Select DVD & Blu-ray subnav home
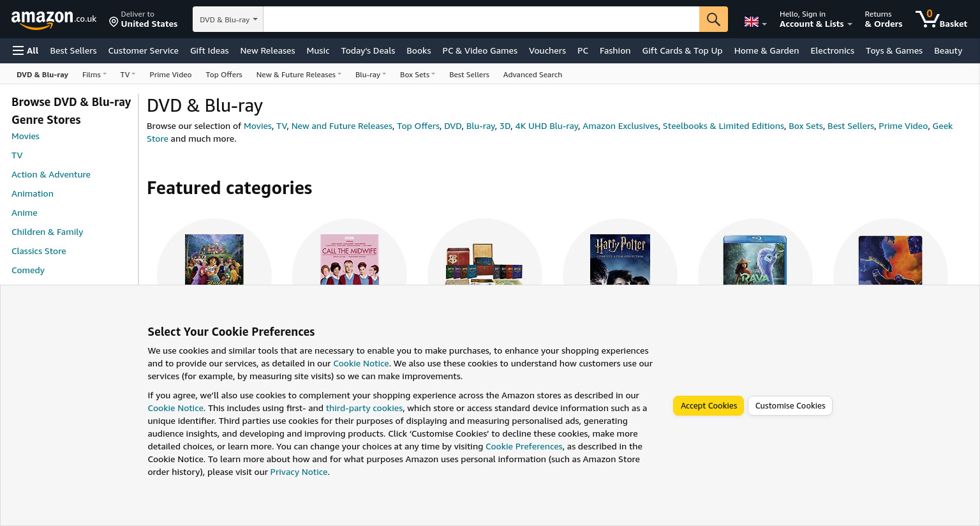980x526 pixels. point(42,75)
